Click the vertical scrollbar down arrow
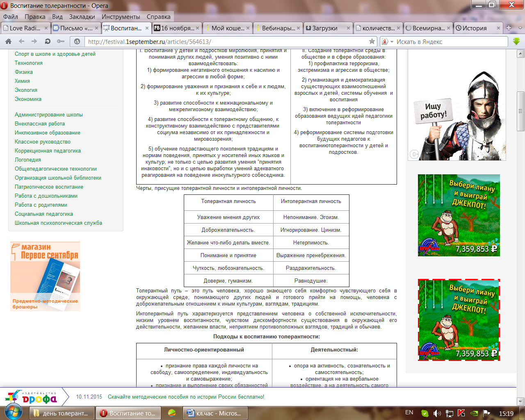Viewport: 525px width, 420px height. click(521, 401)
